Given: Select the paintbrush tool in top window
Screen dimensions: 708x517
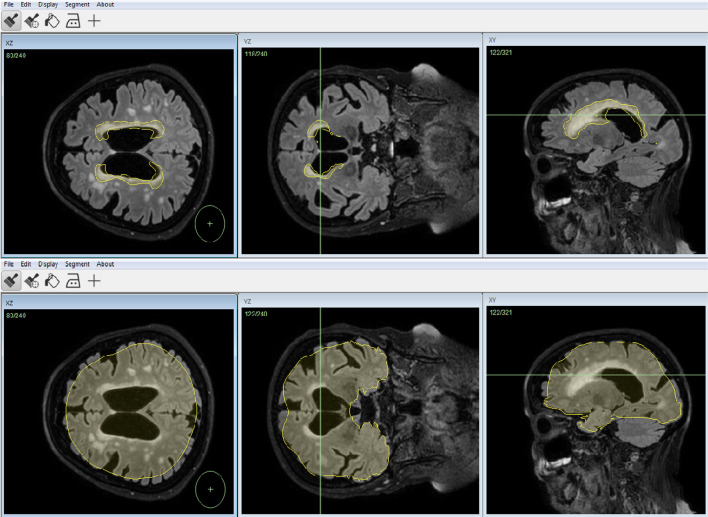Looking at the screenshot, I should (11, 20).
